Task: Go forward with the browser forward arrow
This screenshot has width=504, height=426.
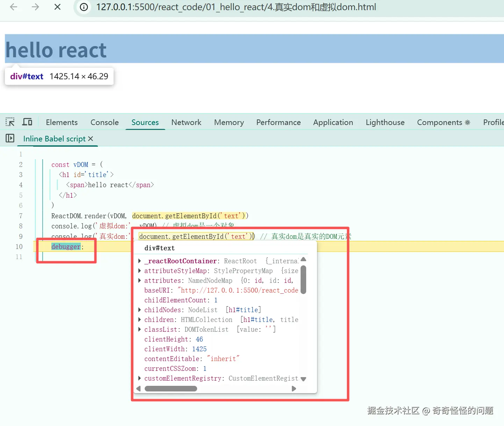Action: click(x=35, y=7)
